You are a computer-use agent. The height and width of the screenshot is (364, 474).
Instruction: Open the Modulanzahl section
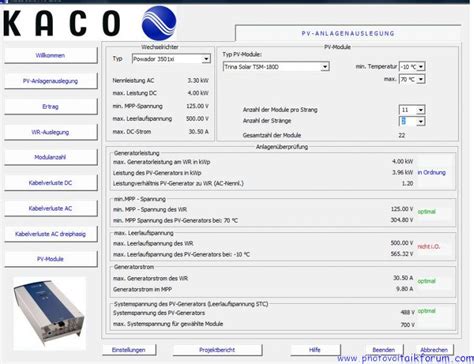[x=51, y=157]
